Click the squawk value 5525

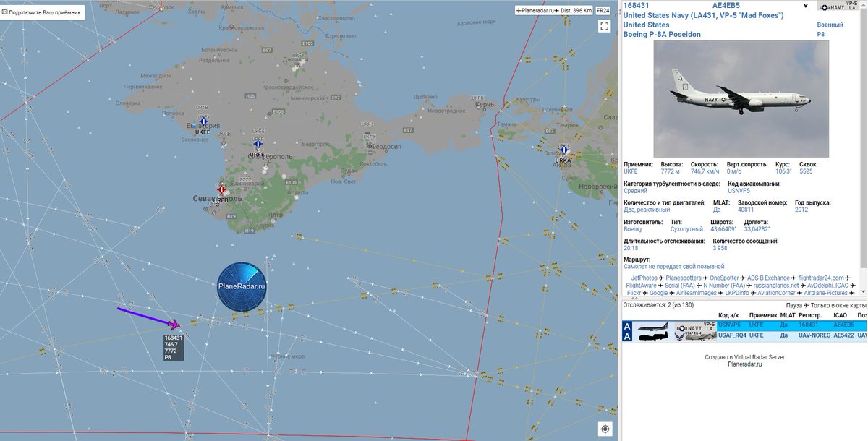[x=806, y=171]
